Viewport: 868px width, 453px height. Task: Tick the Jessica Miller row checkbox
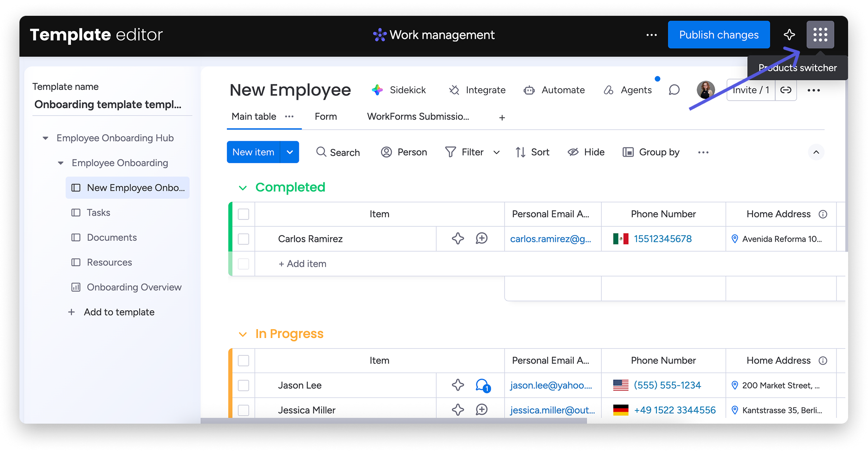click(x=244, y=410)
